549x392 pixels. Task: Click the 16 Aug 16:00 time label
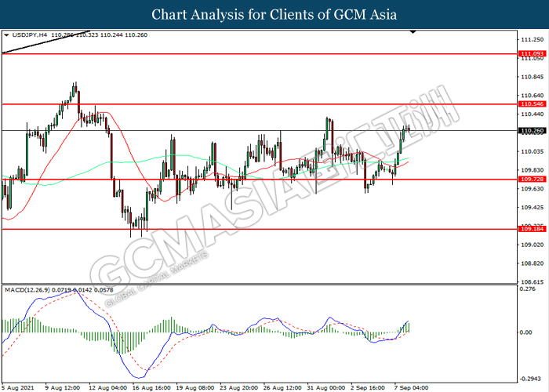[151, 388]
